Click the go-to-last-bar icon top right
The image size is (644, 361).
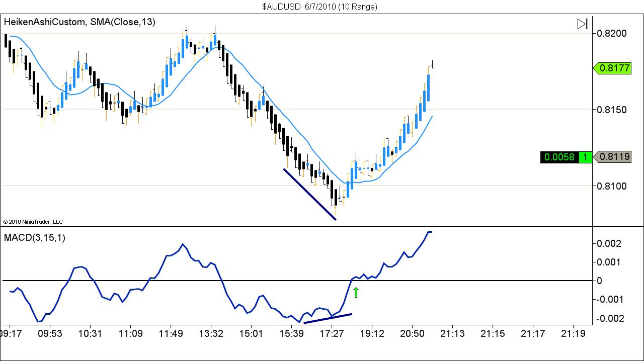point(583,24)
